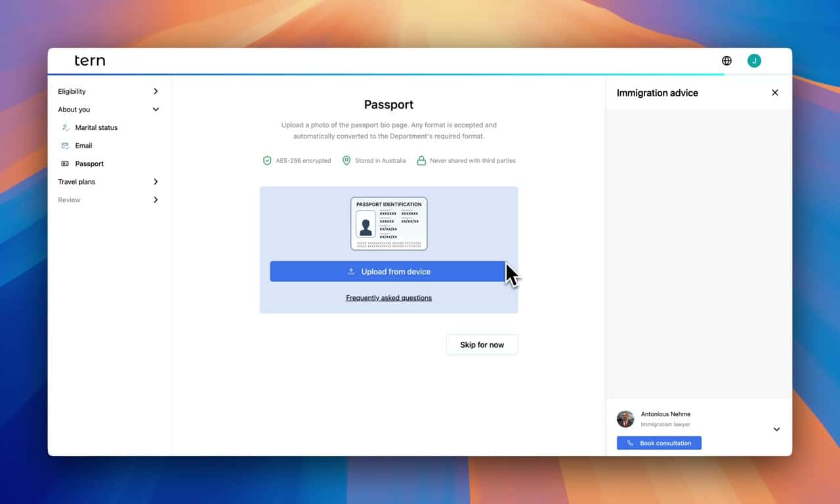Open Frequently asked questions link
The height and width of the screenshot is (504, 840).
point(388,298)
